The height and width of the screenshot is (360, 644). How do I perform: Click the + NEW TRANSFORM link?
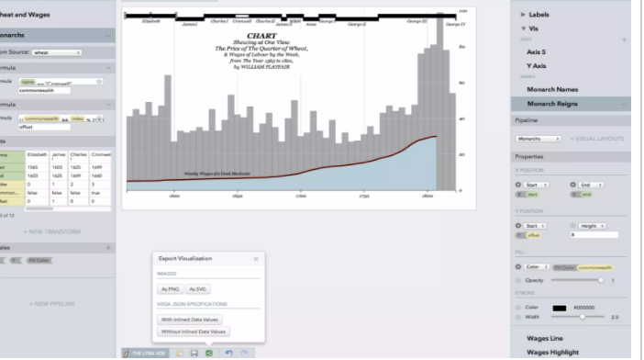click(51, 231)
